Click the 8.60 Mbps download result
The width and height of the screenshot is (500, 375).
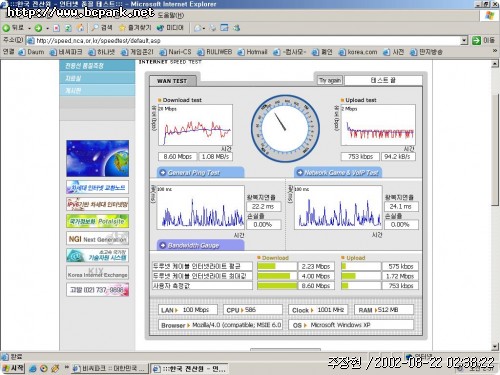(x=177, y=157)
